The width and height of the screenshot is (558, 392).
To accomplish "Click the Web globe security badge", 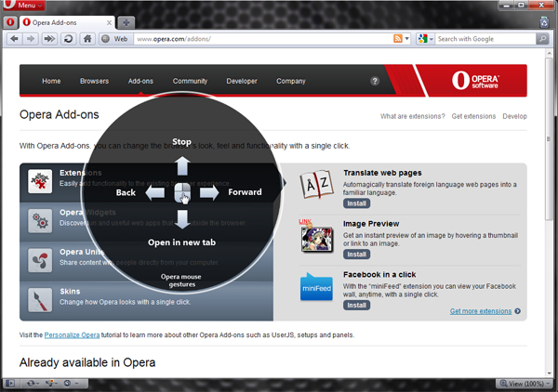I will (x=115, y=39).
